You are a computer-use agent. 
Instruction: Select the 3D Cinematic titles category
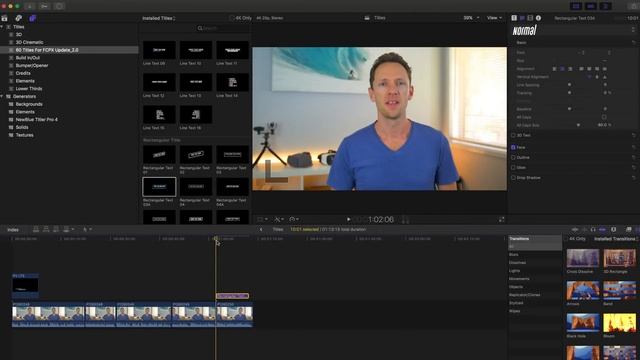click(x=29, y=42)
